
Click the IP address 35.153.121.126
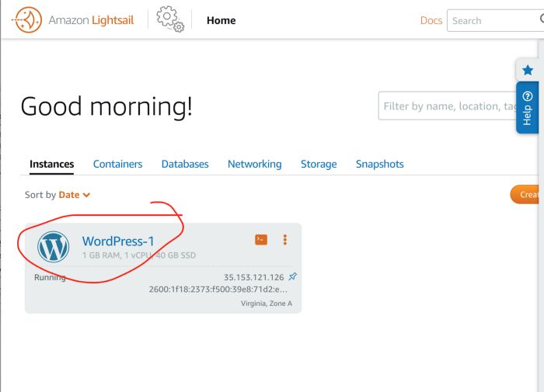click(x=253, y=277)
